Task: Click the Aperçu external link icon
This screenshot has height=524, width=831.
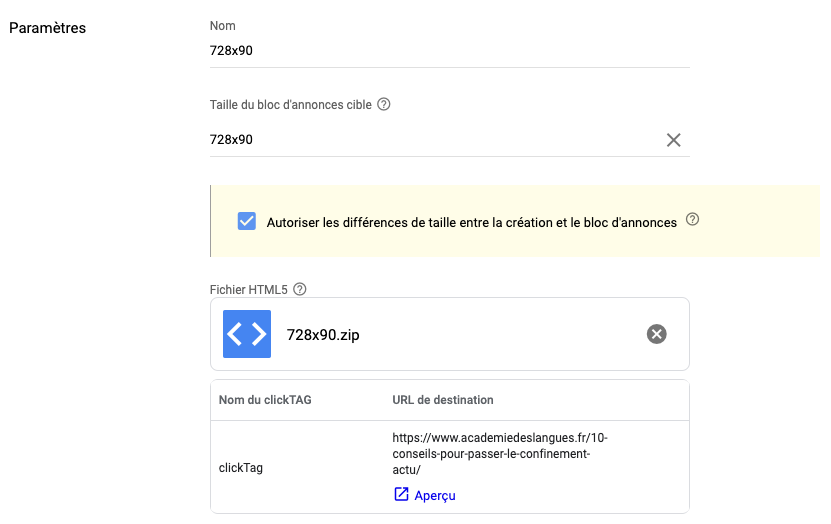Action: click(x=401, y=494)
